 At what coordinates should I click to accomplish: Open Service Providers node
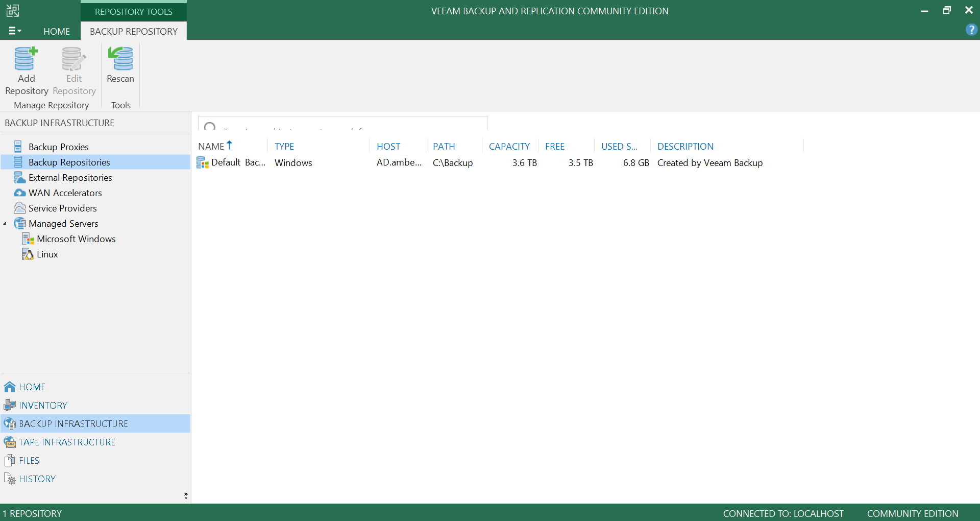[62, 208]
